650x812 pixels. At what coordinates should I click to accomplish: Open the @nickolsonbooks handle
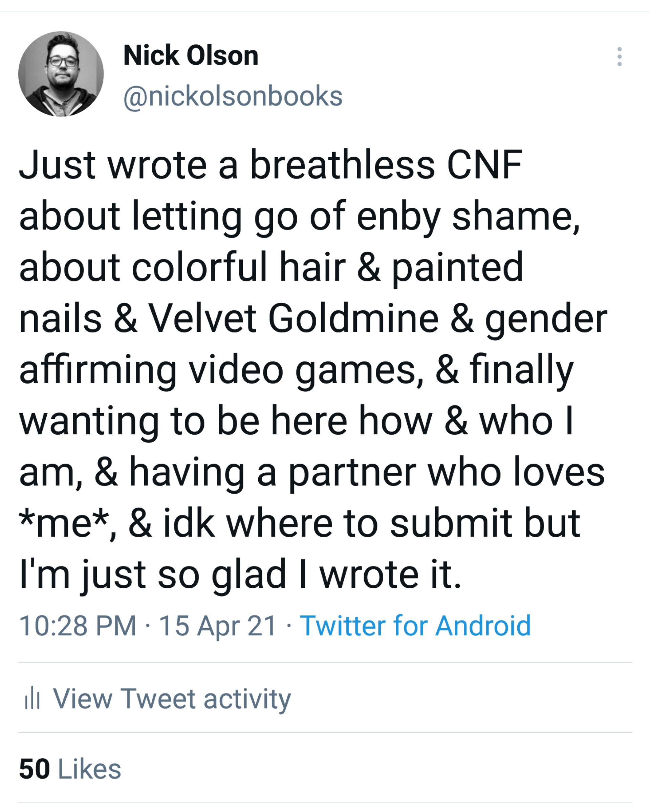(x=233, y=96)
